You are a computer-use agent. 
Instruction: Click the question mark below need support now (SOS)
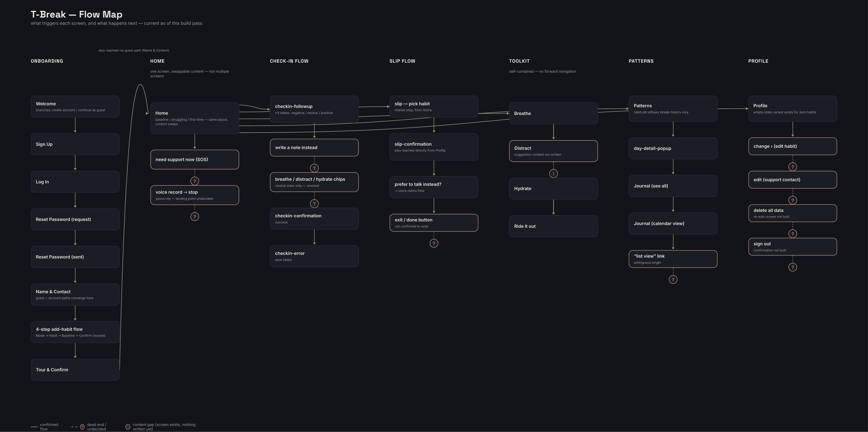pos(195,181)
